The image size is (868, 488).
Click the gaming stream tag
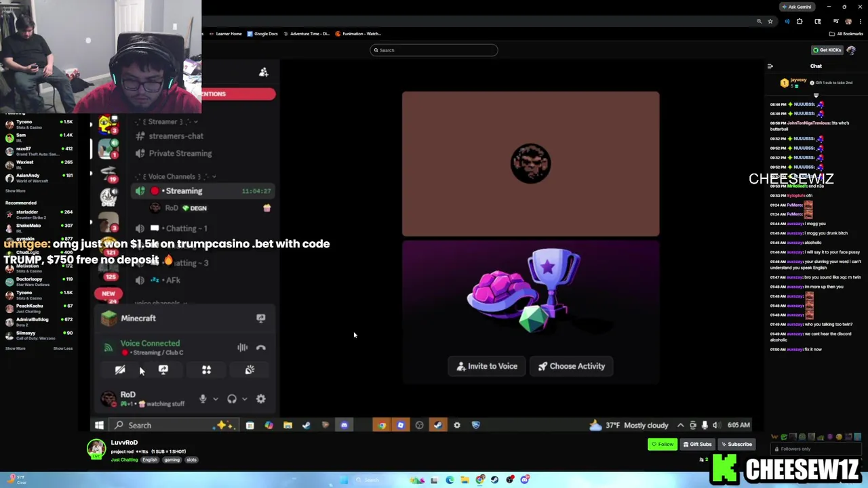[x=172, y=460]
